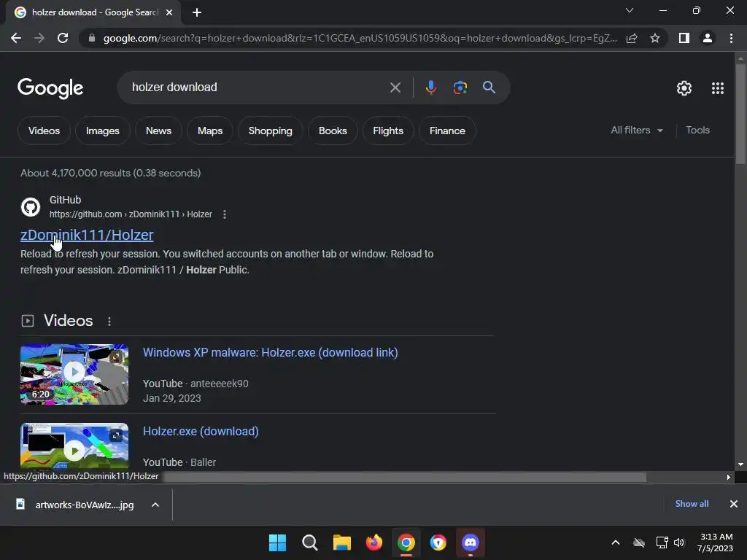Start voice search with microphone
The image size is (747, 560).
(x=430, y=87)
